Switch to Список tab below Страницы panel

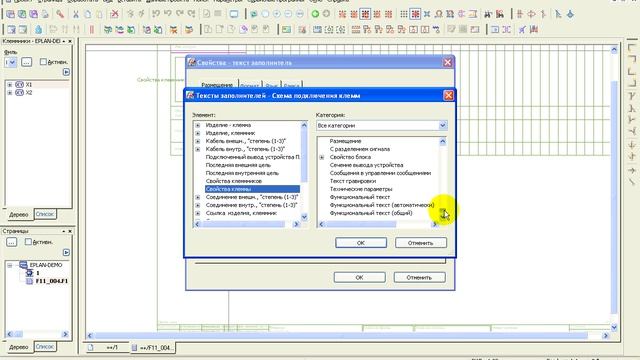click(45, 347)
